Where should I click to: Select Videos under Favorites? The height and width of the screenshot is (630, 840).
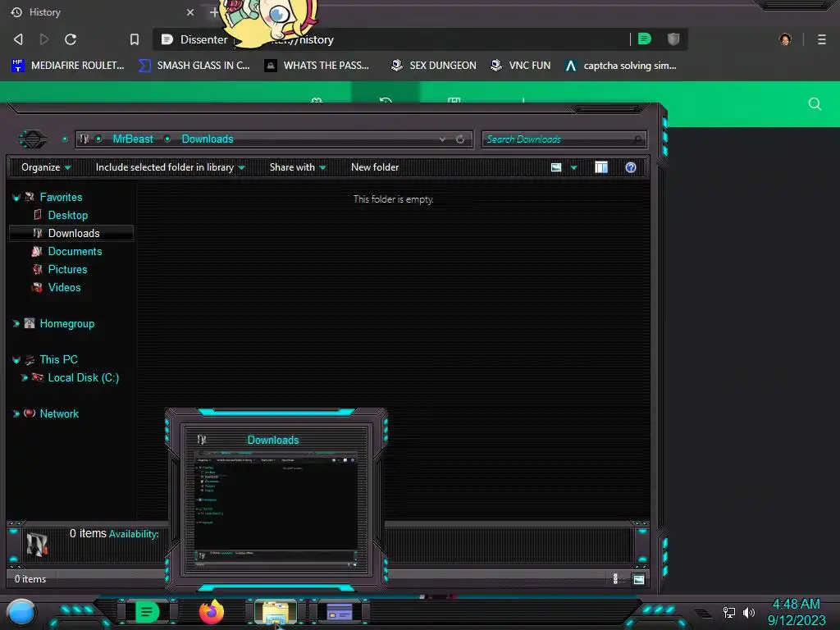pos(64,288)
